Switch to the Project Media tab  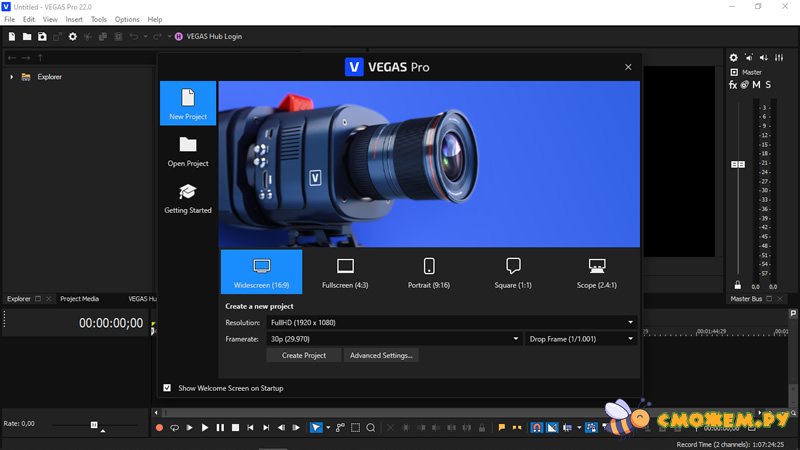pos(79,299)
